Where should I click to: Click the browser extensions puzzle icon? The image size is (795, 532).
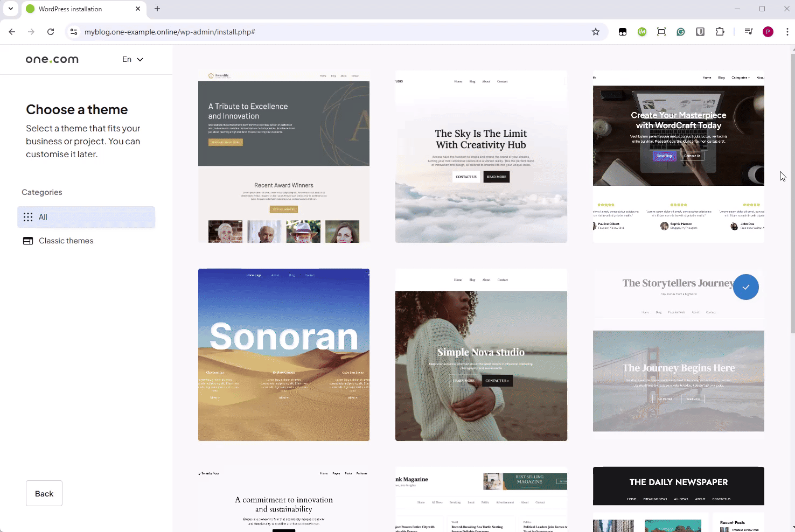[x=720, y=32]
